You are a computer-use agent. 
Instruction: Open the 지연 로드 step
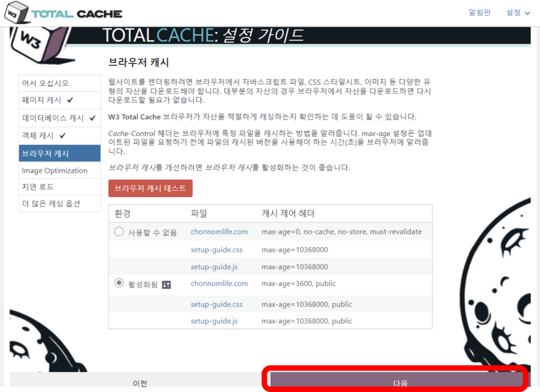point(60,187)
